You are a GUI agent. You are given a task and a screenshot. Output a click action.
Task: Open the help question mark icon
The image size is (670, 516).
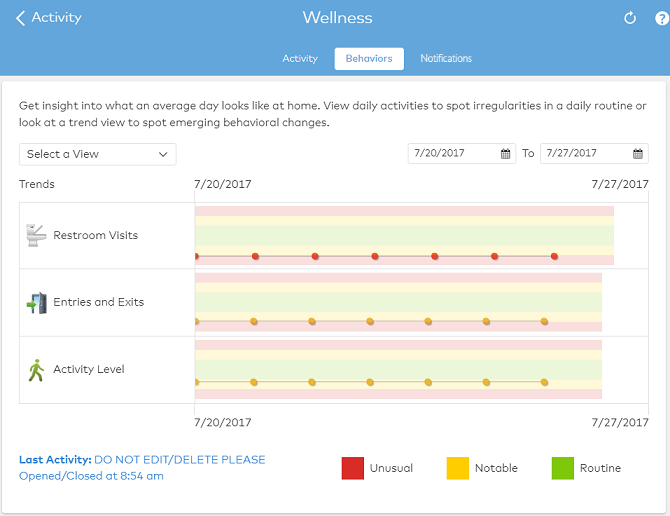(661, 18)
